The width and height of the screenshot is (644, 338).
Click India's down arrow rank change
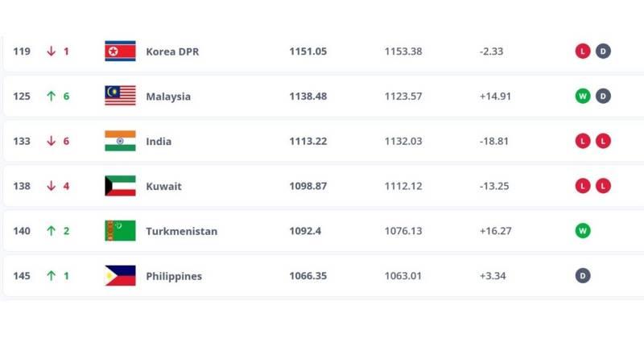51,141
